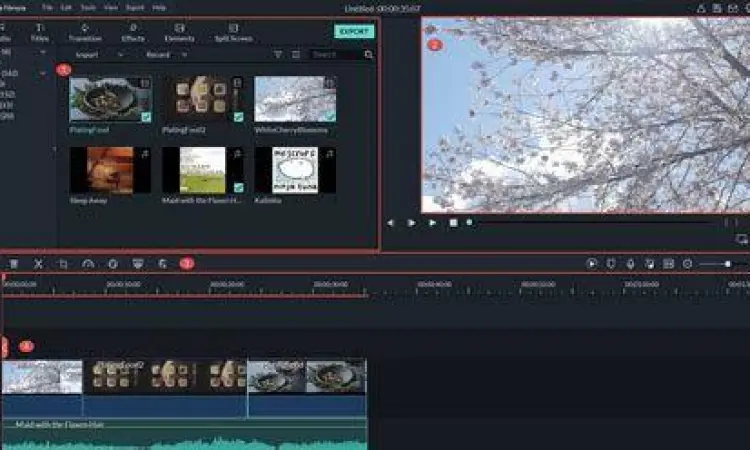Select the PlatingFood video thumbnail

click(110, 99)
